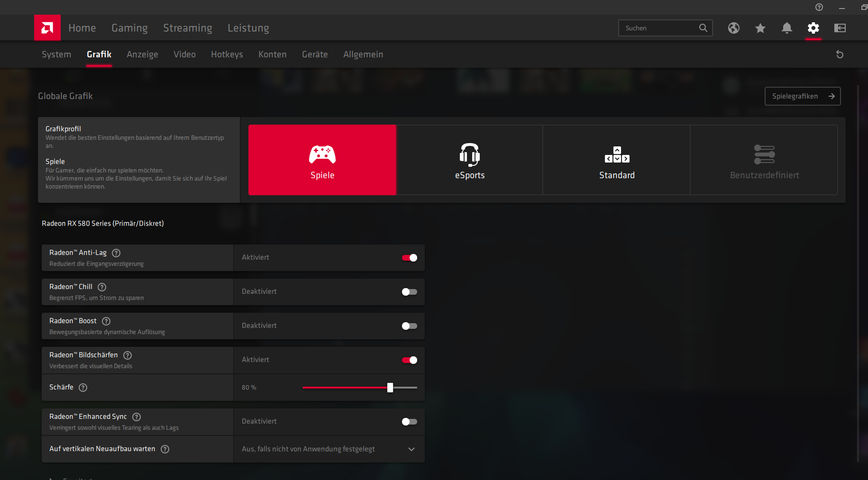Open favorites star icon
The image size is (868, 480).
coord(760,28)
